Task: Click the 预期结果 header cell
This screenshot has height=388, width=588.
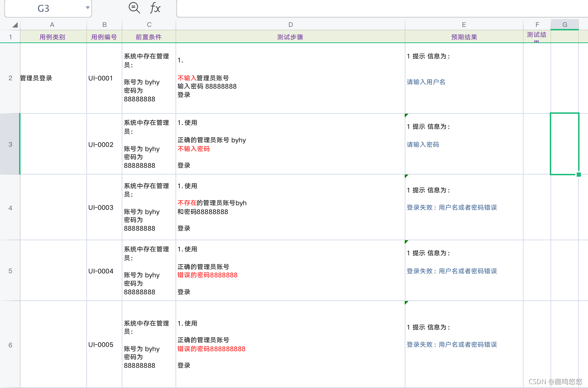Action: coord(464,36)
